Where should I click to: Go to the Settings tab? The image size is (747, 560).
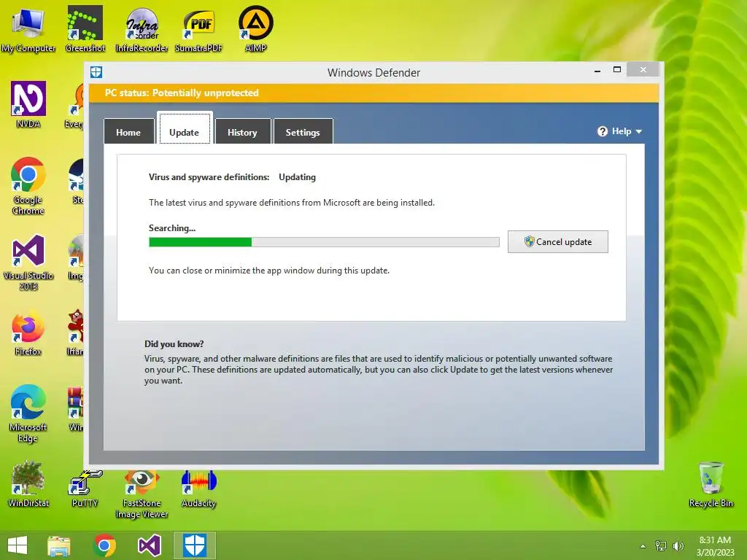click(x=303, y=132)
